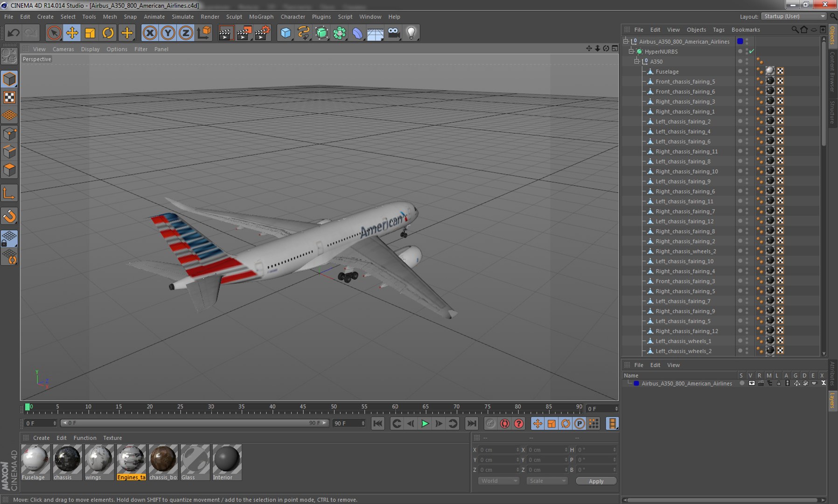Open the MoGraph menu
This screenshot has height=504, width=838.
tap(261, 16)
